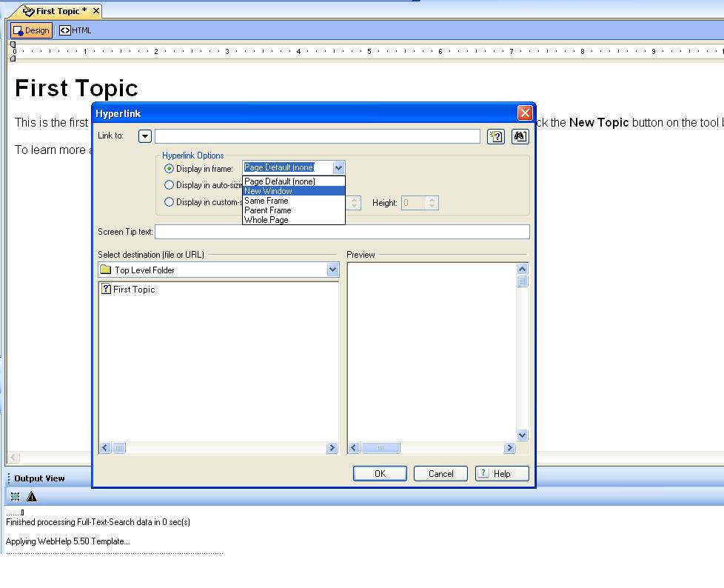Open the binoculars search icon in Hyperlink dialog
Screen dimensions: 724x588
pos(520,136)
